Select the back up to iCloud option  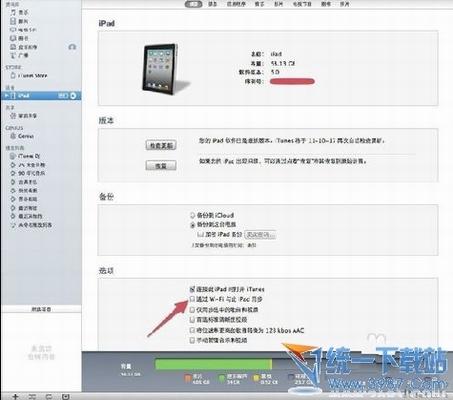coord(192,215)
